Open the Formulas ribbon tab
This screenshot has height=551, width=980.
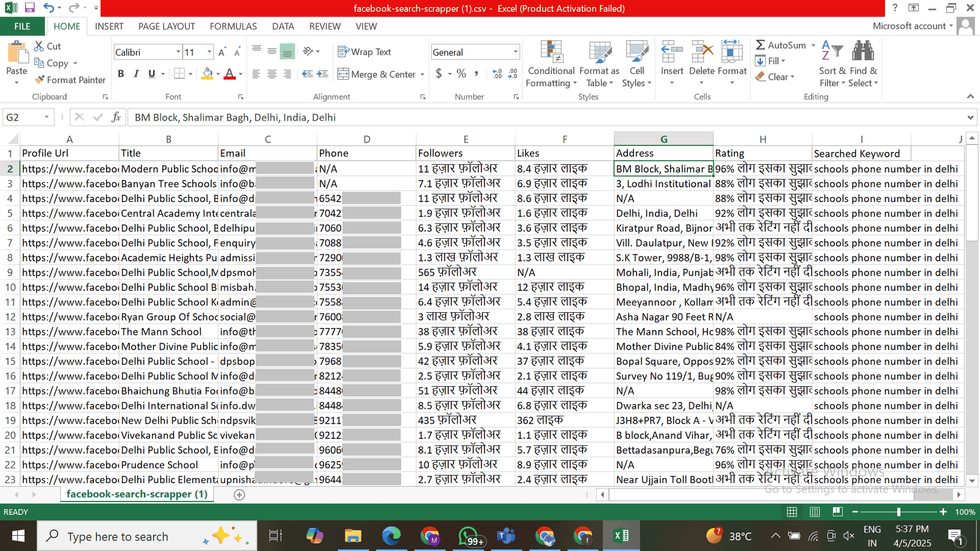[233, 26]
